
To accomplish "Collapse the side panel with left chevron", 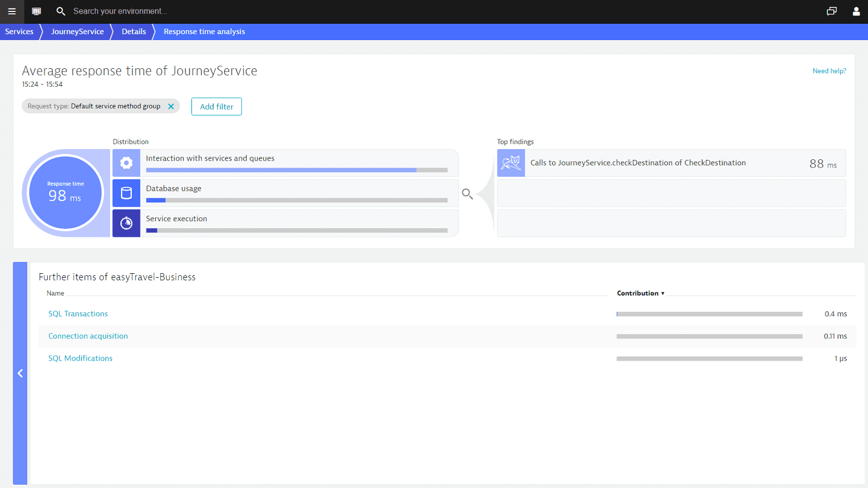I will [20, 373].
